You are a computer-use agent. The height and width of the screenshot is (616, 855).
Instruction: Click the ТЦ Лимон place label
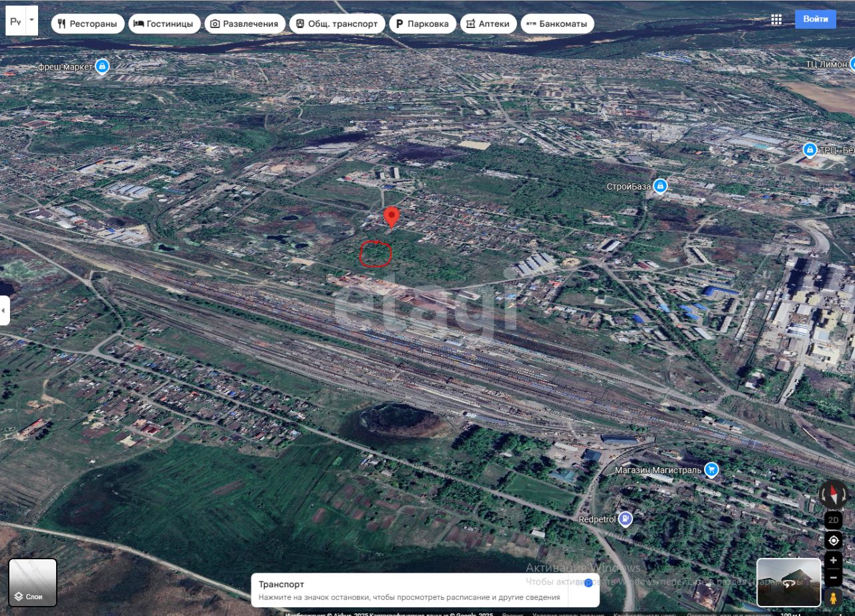(826, 64)
